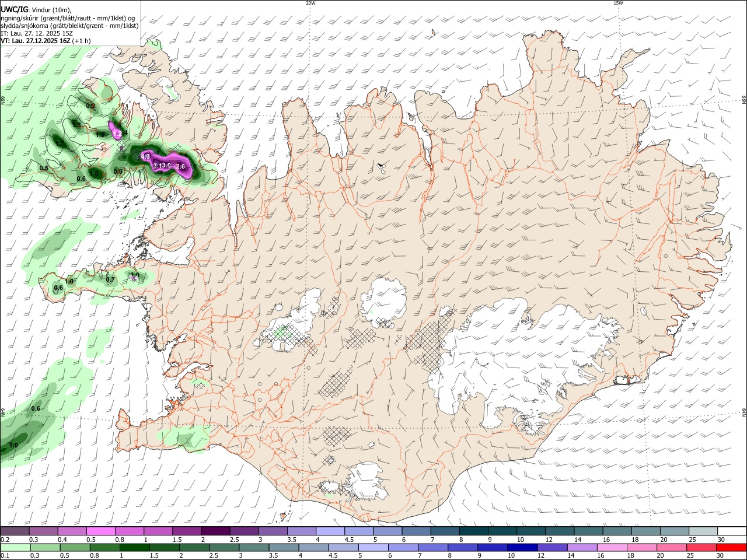Image resolution: width=747 pixels, height=560 pixels.
Task: Click the 'IT: Lau. 27. 12. 2025 15Z' line
Action: click(x=37, y=33)
